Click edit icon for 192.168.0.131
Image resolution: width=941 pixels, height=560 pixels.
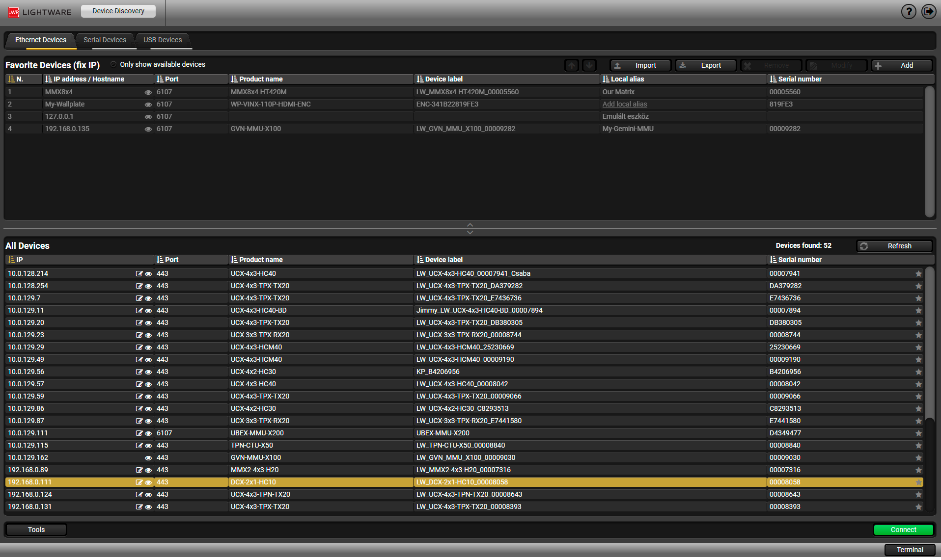click(x=139, y=507)
